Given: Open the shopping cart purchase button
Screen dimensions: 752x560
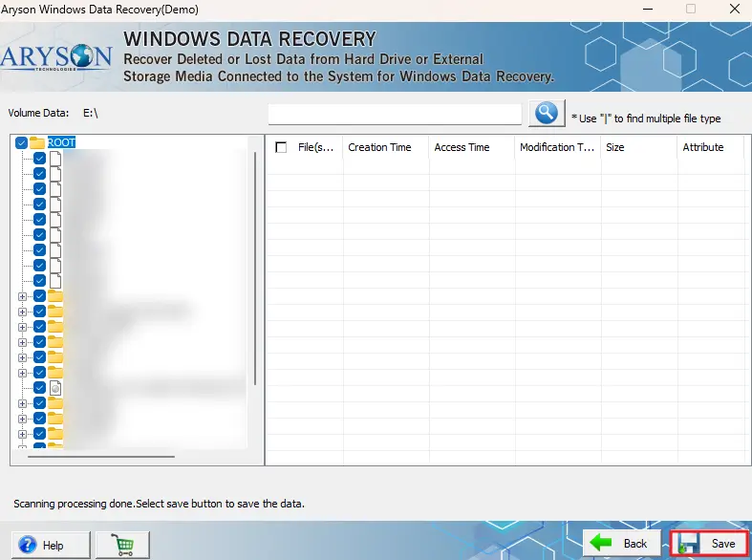Looking at the screenshot, I should coord(122,545).
